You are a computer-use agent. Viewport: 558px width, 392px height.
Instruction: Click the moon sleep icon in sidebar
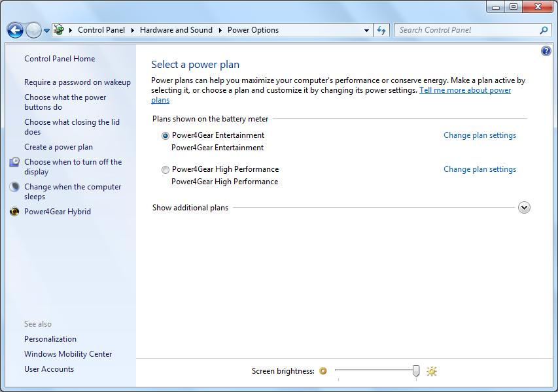coord(14,187)
